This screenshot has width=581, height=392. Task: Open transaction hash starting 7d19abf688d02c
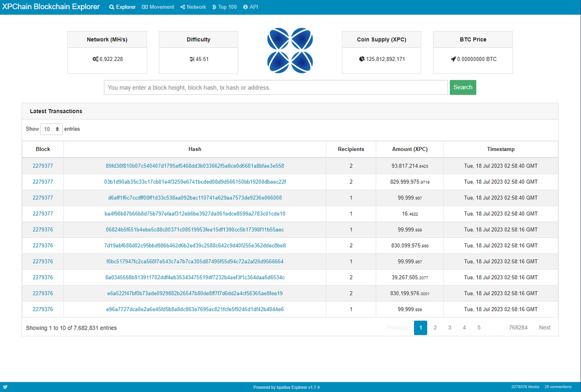[x=195, y=246]
